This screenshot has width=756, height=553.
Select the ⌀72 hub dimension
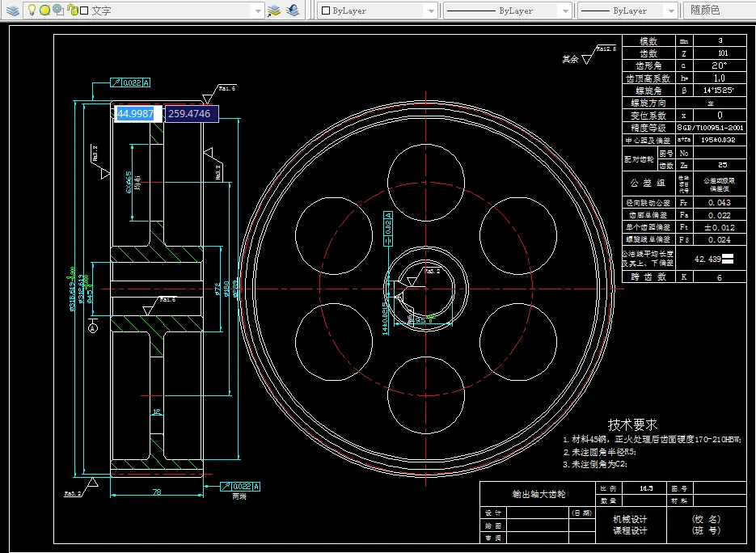tap(217, 289)
